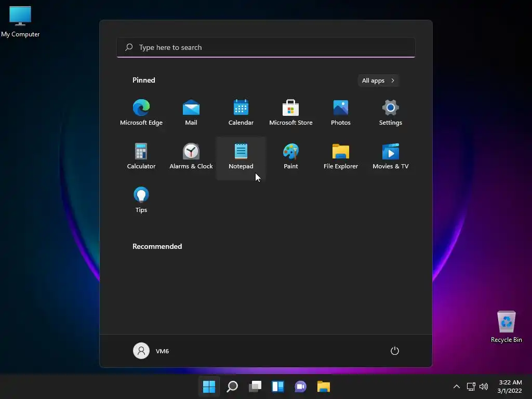Launch the Mail app
Screen dimensions: 532x399
[191, 113]
